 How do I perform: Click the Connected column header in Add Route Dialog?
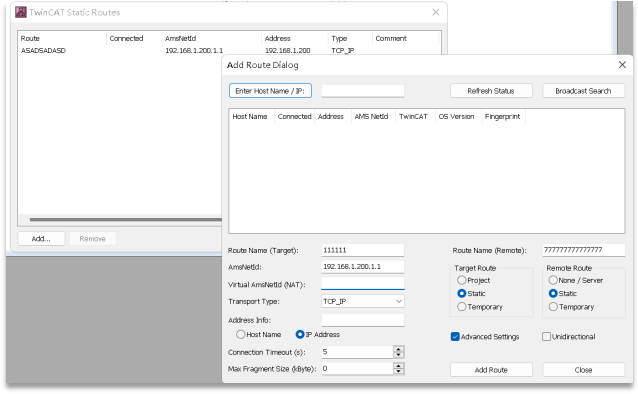click(x=295, y=116)
